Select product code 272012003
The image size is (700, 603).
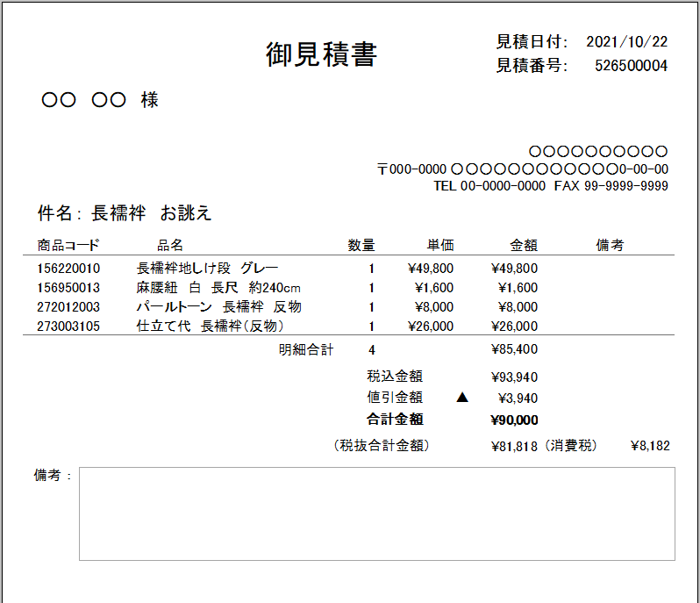68,307
